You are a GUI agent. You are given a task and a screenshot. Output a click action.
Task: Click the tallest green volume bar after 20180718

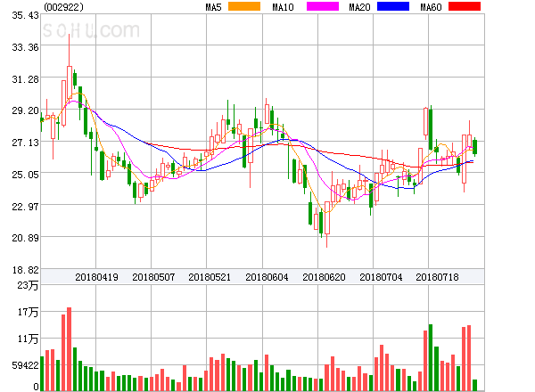(x=431, y=357)
